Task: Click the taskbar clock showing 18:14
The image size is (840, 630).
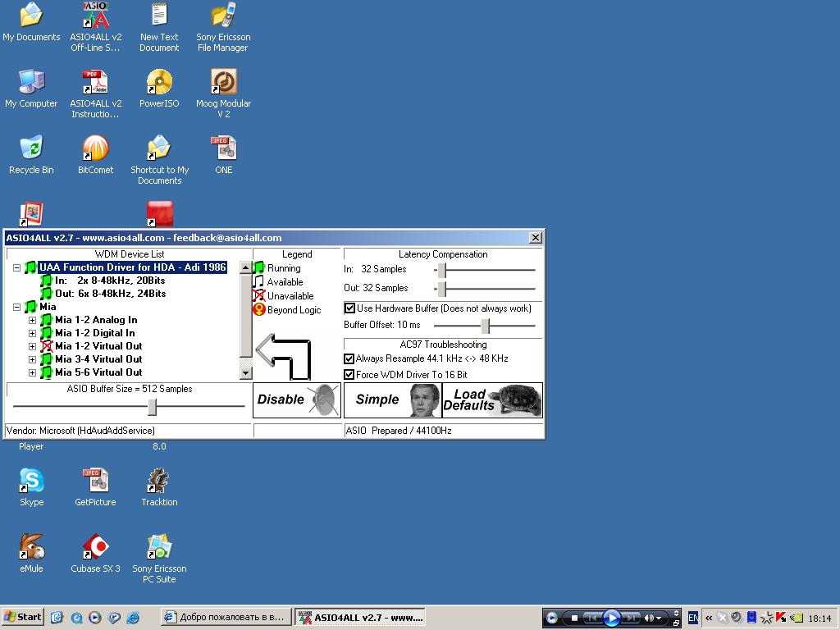Action: (819, 619)
